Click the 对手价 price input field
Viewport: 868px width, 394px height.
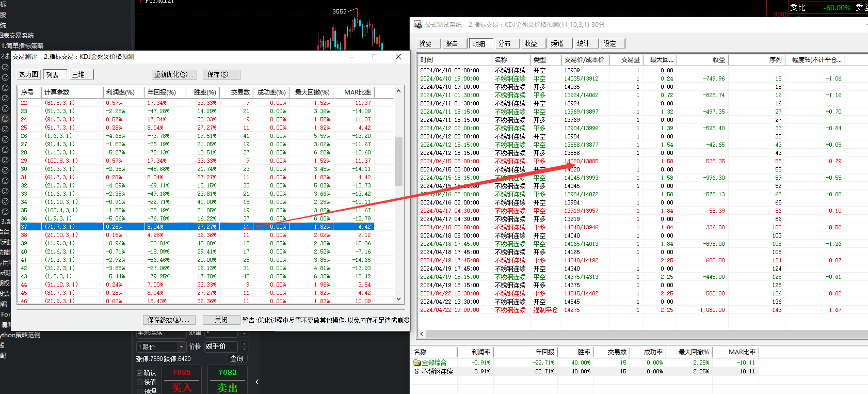coord(221,346)
